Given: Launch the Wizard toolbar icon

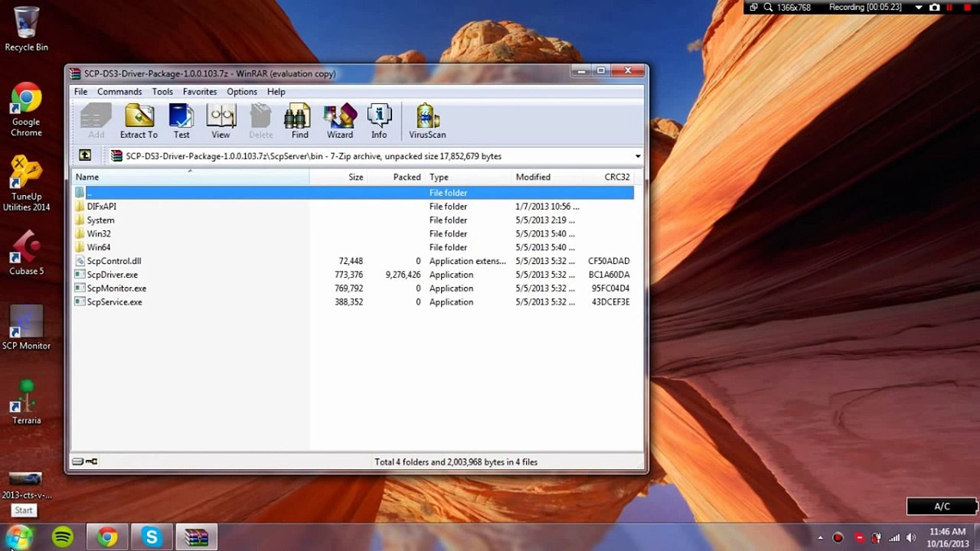Looking at the screenshot, I should tap(340, 122).
